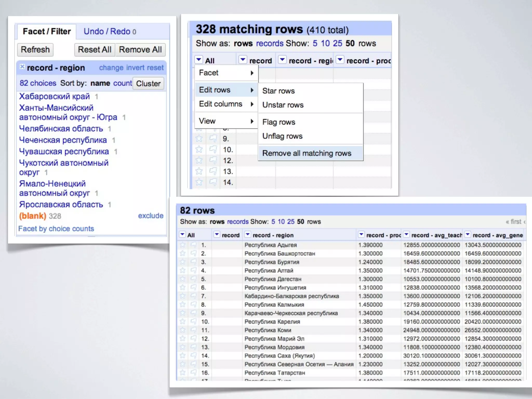Star Республика Адыгея row in lower table
The height and width of the screenshot is (399, 532).
(183, 245)
